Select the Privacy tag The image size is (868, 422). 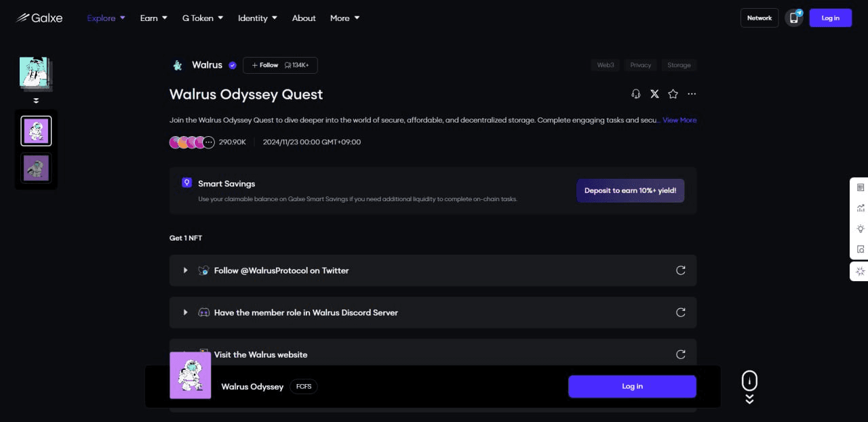tap(640, 65)
